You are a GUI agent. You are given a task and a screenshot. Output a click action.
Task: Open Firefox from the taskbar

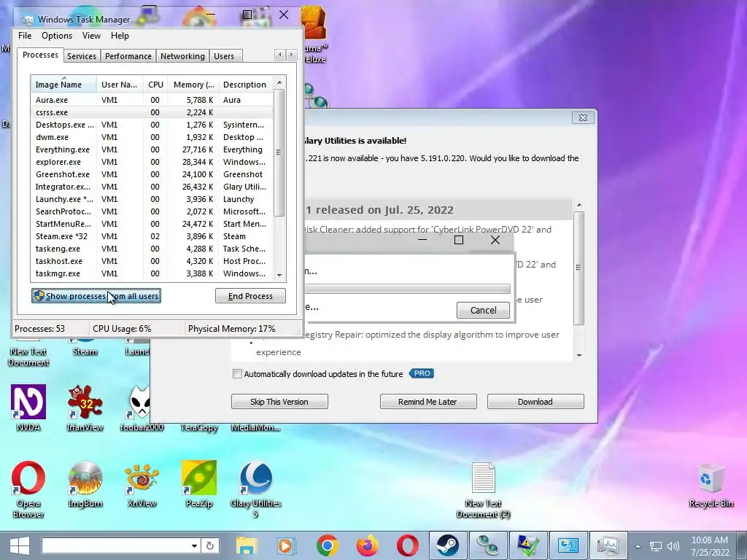[368, 545]
